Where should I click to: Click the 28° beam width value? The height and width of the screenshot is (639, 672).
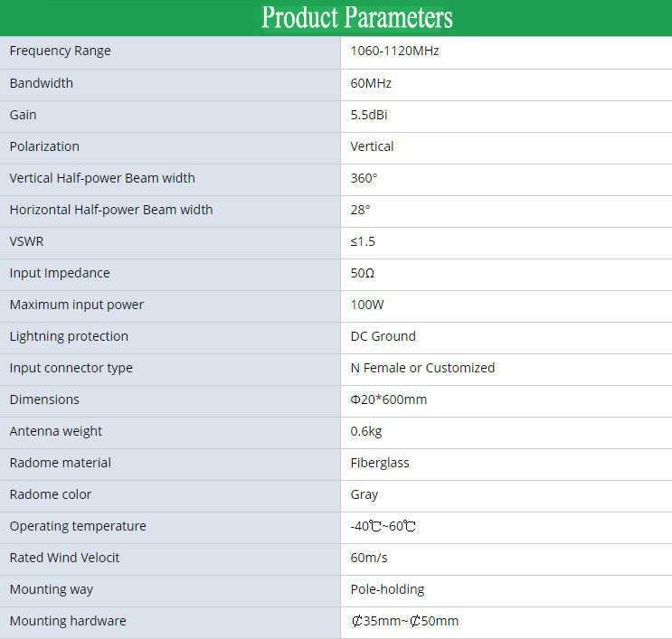(360, 210)
